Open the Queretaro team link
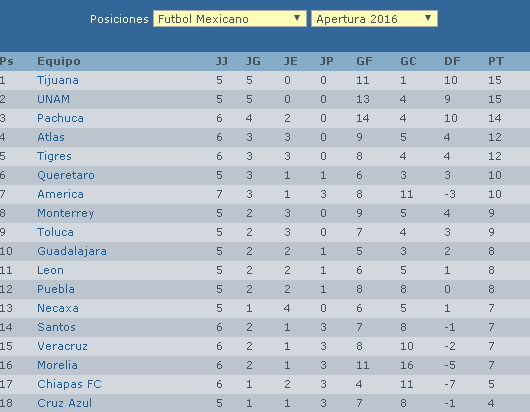The width and height of the screenshot is (530, 412). [66, 175]
